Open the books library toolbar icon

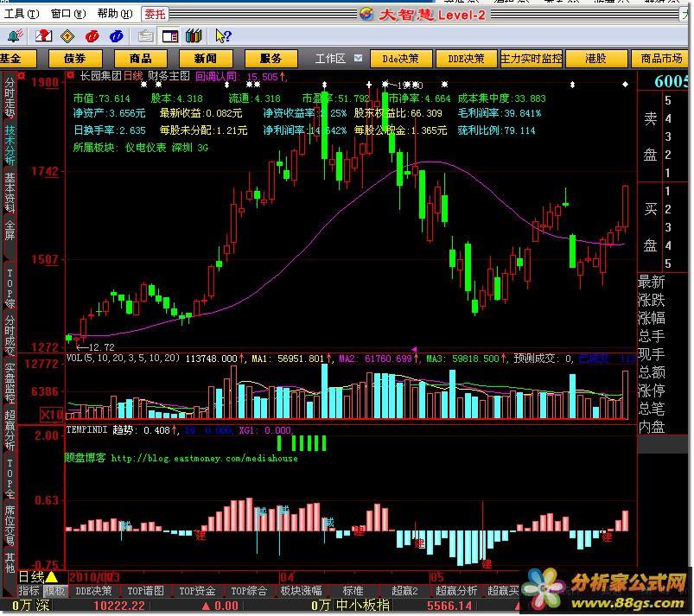click(194, 35)
